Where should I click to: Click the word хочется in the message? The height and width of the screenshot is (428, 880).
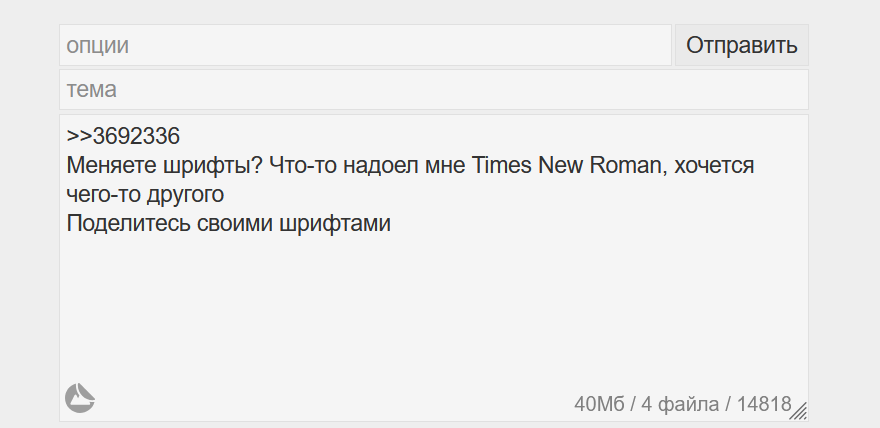pyautogui.click(x=713, y=165)
